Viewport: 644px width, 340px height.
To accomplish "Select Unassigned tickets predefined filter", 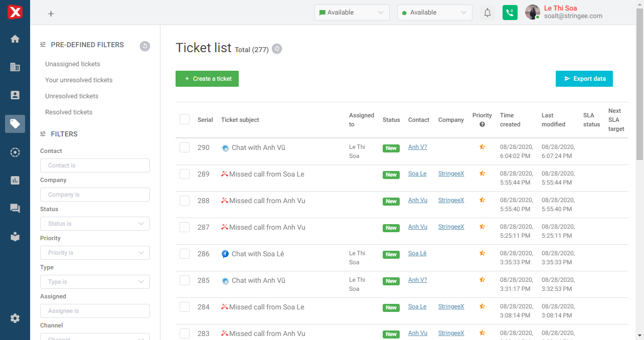I will (73, 64).
